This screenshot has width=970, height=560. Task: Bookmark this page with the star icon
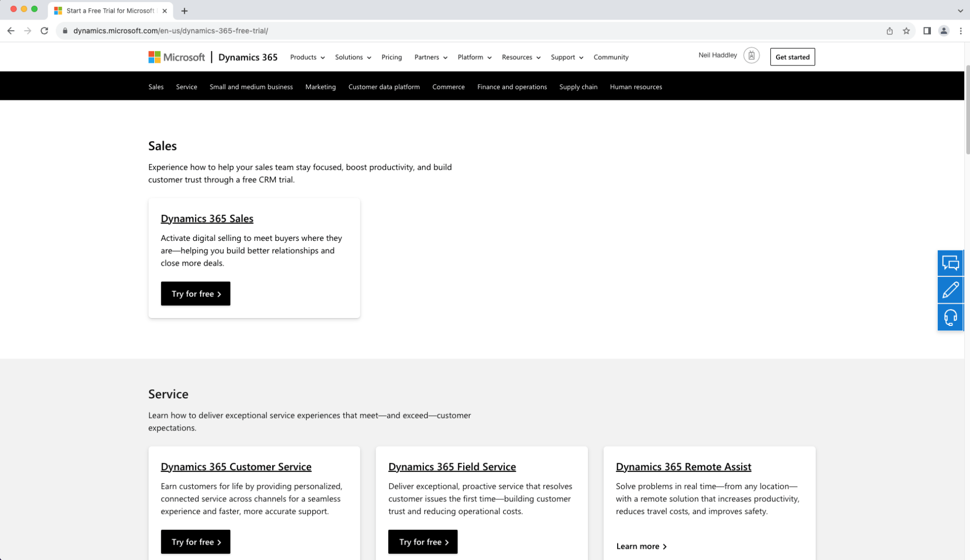click(907, 31)
